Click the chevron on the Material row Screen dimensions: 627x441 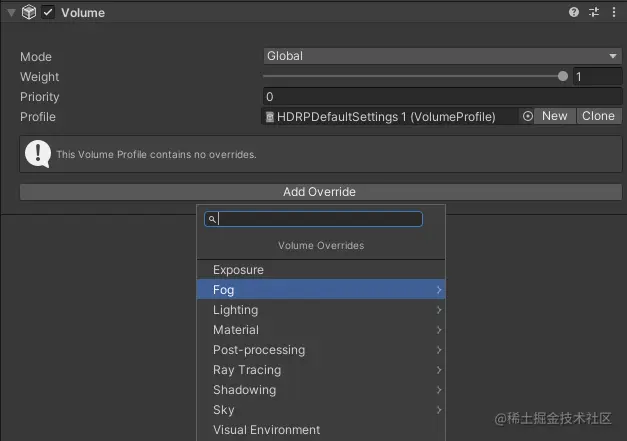tap(439, 330)
